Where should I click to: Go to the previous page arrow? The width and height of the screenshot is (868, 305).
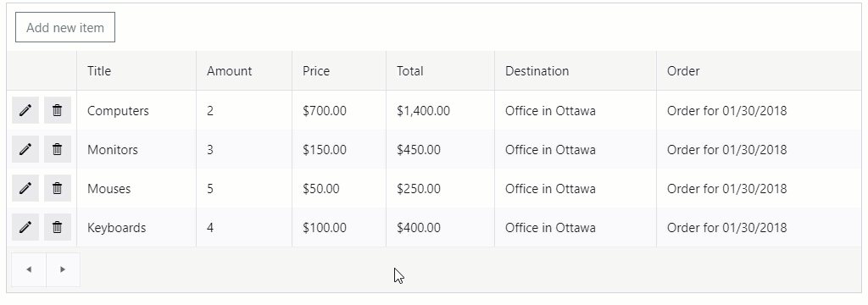coord(29,269)
